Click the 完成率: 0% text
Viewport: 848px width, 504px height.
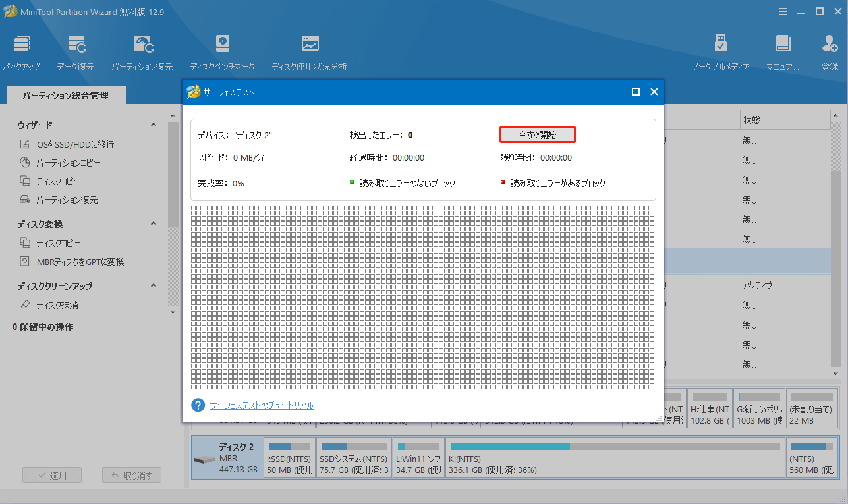(221, 183)
